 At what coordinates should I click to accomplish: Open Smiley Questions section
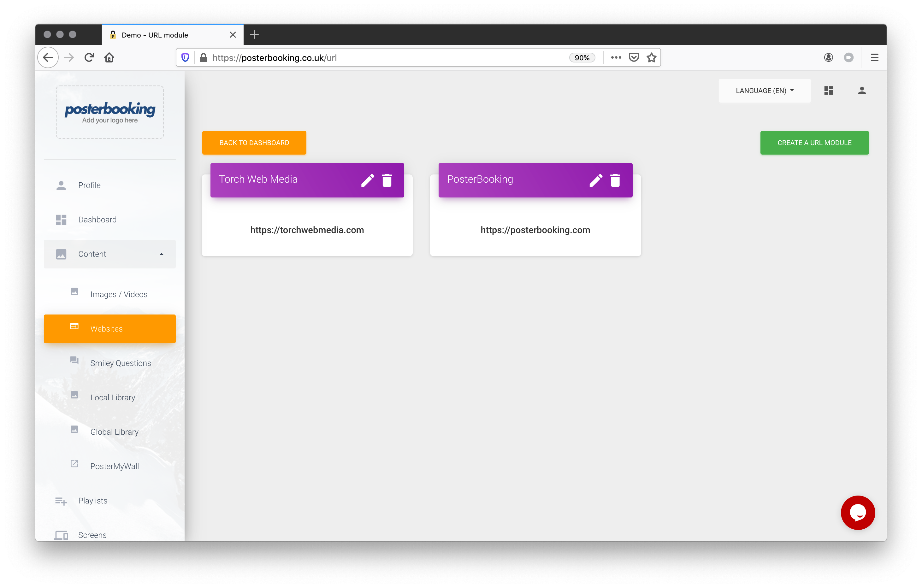coord(109,363)
